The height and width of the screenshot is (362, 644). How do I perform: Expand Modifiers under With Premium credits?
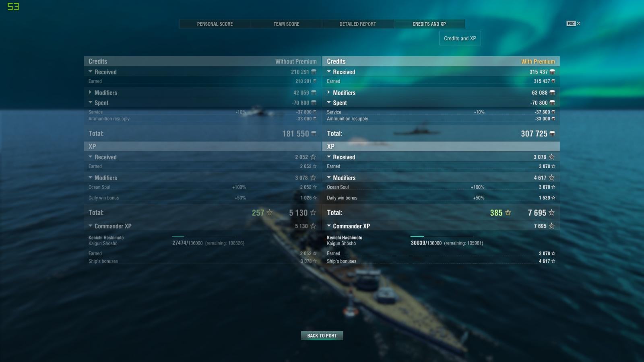329,93
